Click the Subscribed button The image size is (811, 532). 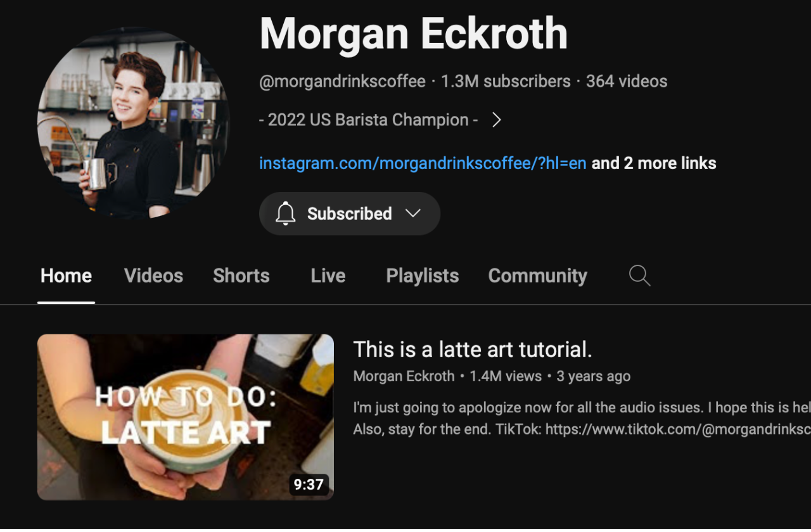pyautogui.click(x=350, y=213)
